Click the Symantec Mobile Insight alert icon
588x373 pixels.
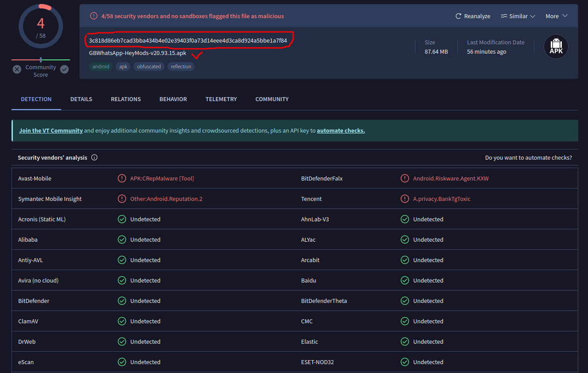click(122, 199)
